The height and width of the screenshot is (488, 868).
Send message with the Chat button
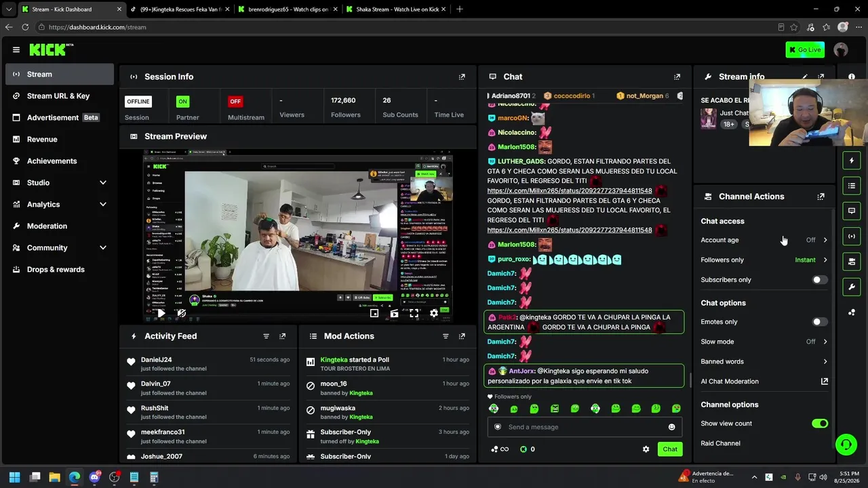(x=670, y=449)
